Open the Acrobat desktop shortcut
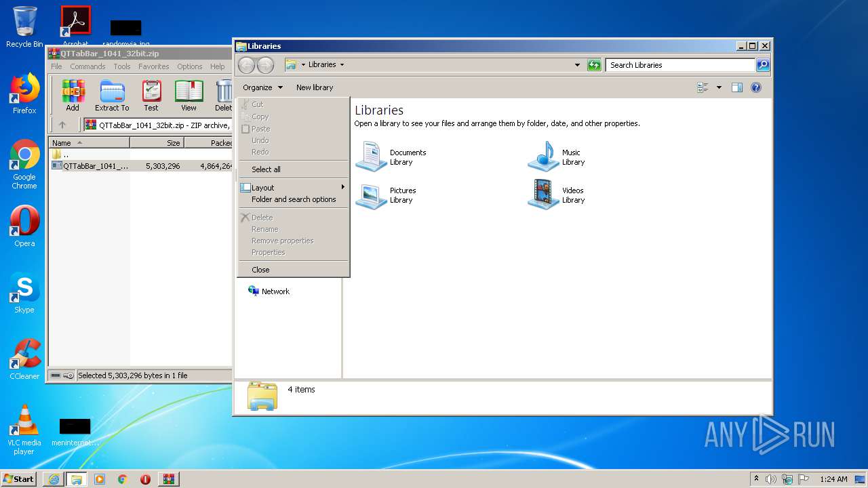Viewport: 868px width, 488px height. pyautogui.click(x=75, y=26)
